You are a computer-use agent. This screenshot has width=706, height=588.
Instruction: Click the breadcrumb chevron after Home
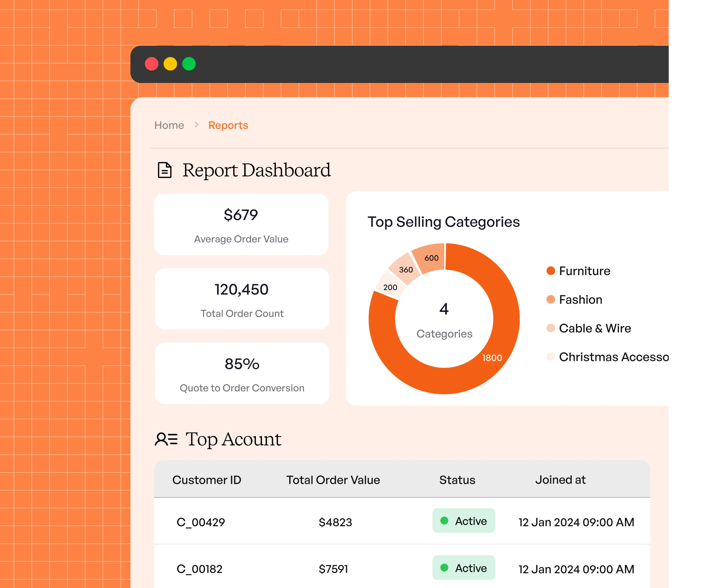[x=197, y=125]
